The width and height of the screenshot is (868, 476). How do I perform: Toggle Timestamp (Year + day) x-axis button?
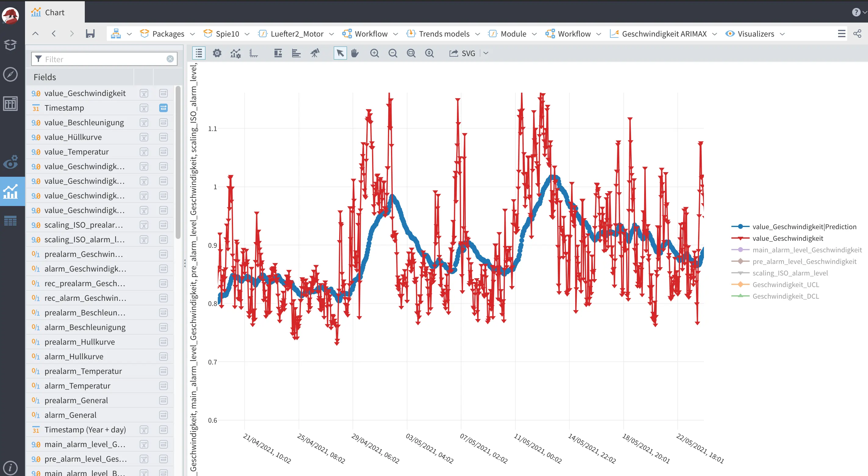coord(144,430)
